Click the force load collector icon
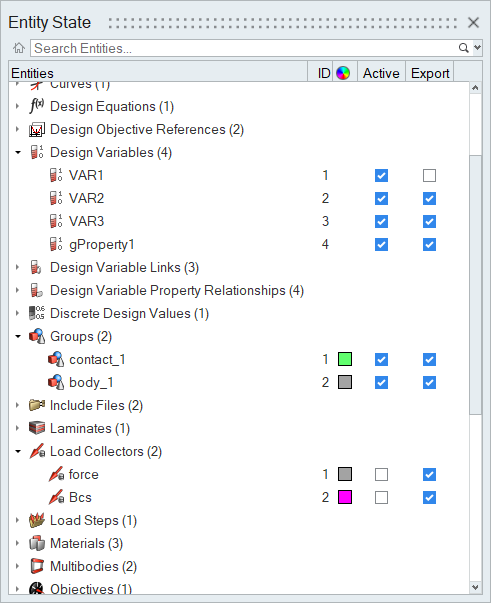Screen dimensions: 491x603 point(56,474)
